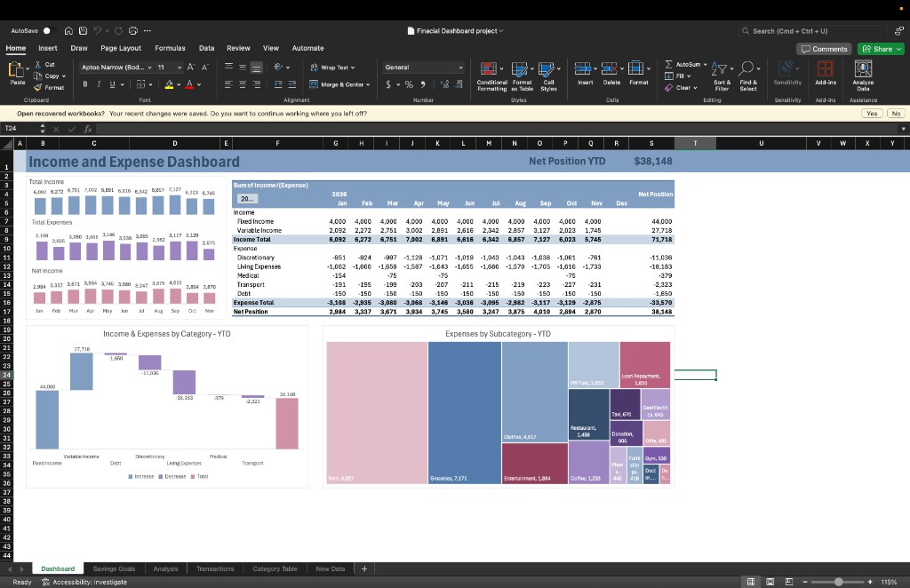Select the Cell Styles icon

(546, 68)
